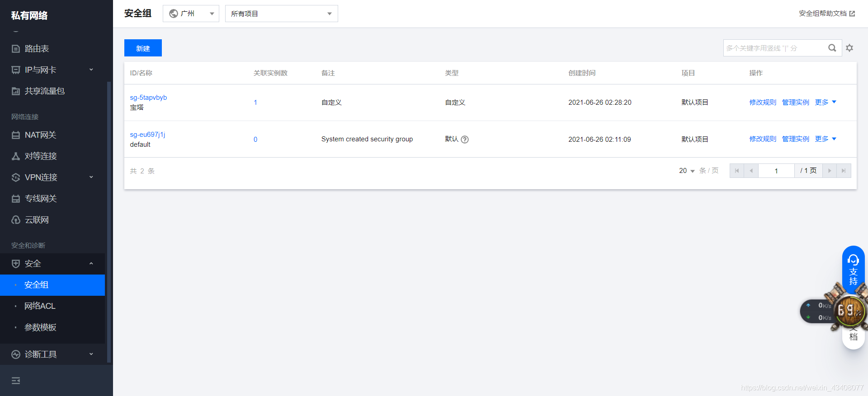Click the 诊断工具 sidebar icon
868x396 pixels.
[16, 354]
